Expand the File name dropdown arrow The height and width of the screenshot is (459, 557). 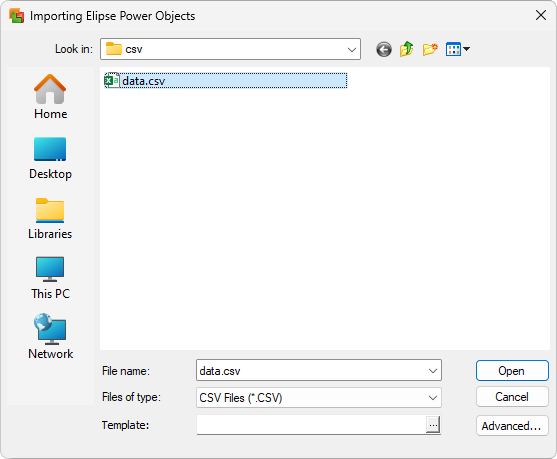[x=433, y=371]
